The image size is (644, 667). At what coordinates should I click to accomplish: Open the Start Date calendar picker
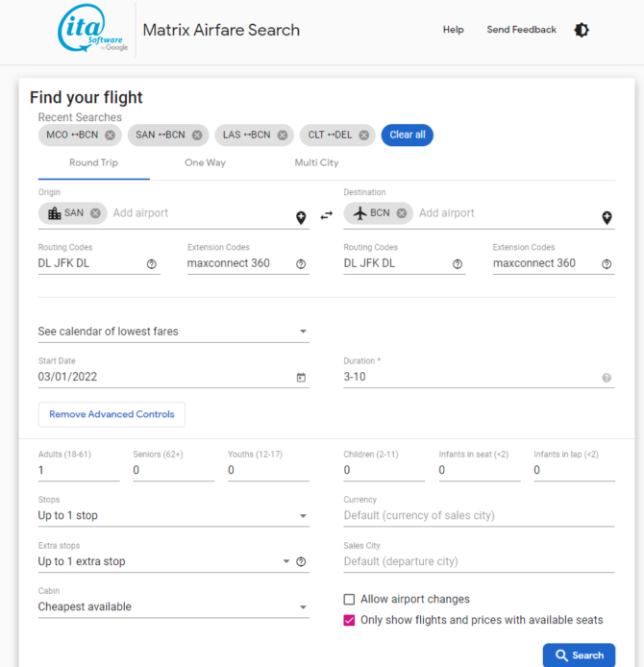tap(301, 378)
